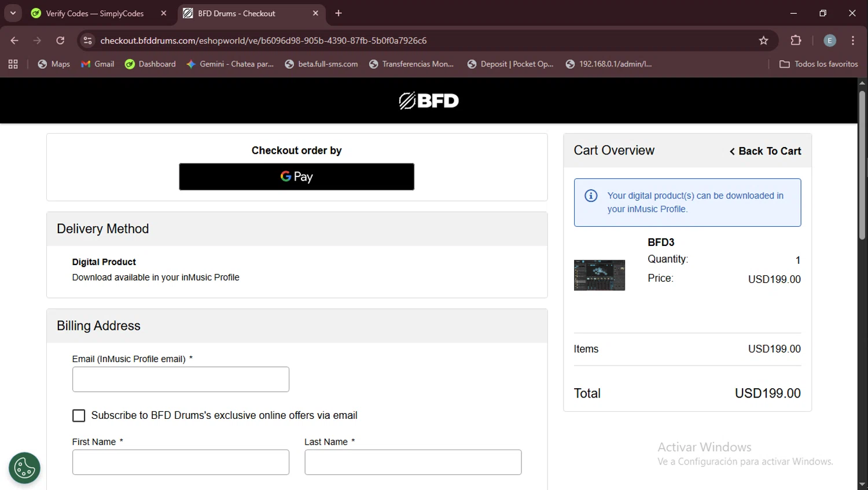Click the Back To Cart link
This screenshot has height=490, width=868.
[x=765, y=151]
